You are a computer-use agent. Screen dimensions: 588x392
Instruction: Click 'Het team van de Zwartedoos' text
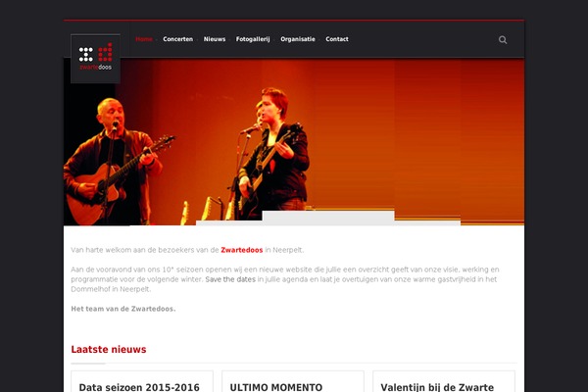pos(123,309)
